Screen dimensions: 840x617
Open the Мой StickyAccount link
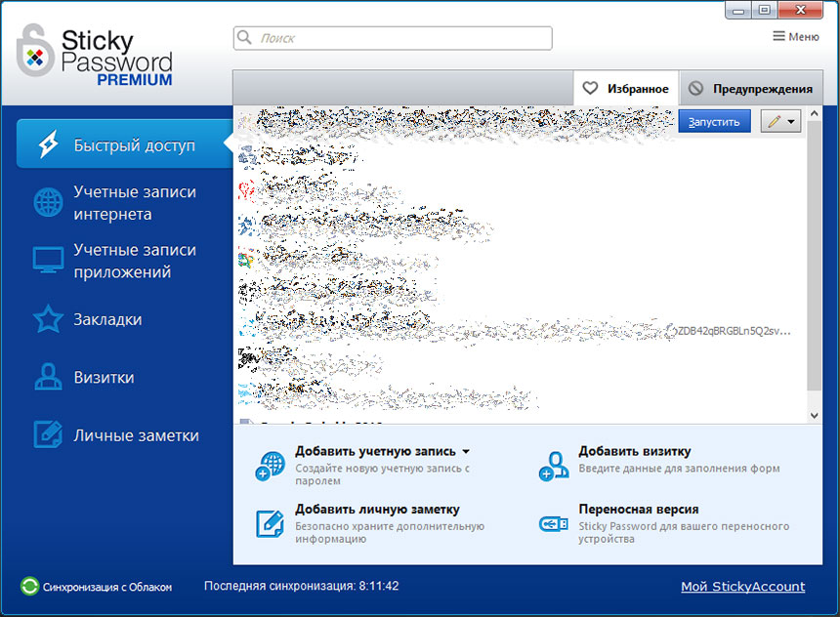pos(743,587)
